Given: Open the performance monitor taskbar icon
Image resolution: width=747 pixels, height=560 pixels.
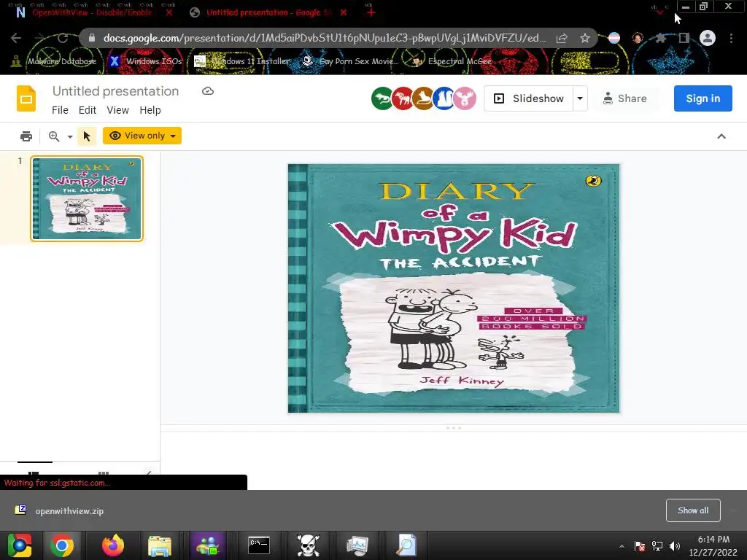Looking at the screenshot, I should pos(357,545).
